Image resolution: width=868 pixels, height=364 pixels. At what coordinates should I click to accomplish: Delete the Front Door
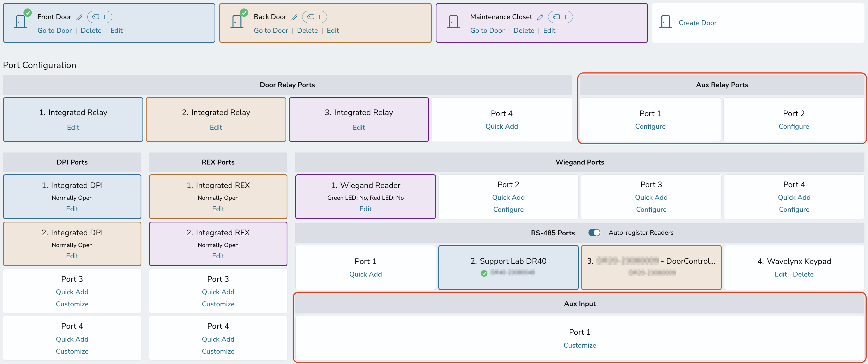91,30
